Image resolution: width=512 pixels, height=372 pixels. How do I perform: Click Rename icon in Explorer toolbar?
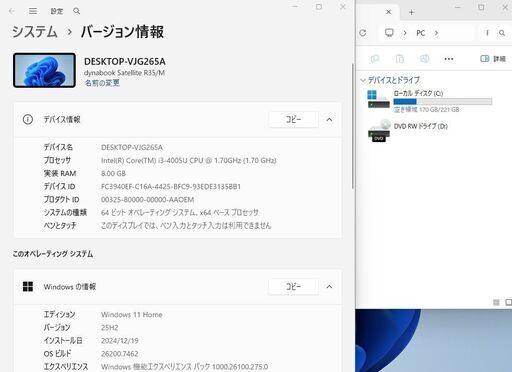pos(424,59)
